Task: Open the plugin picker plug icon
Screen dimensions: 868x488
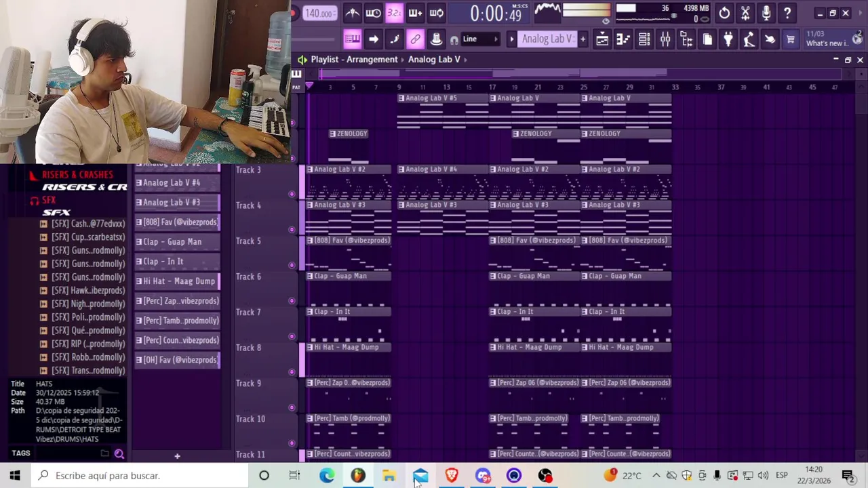Action: pyautogui.click(x=728, y=40)
